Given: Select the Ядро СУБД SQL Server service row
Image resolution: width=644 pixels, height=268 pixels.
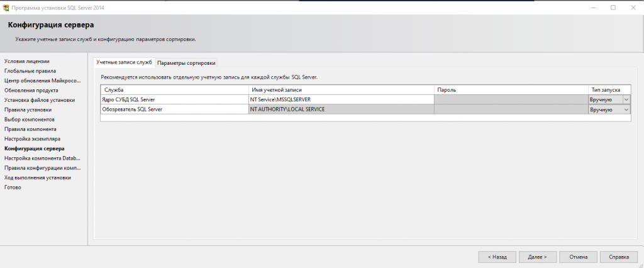Looking at the screenshot, I should [x=174, y=99].
